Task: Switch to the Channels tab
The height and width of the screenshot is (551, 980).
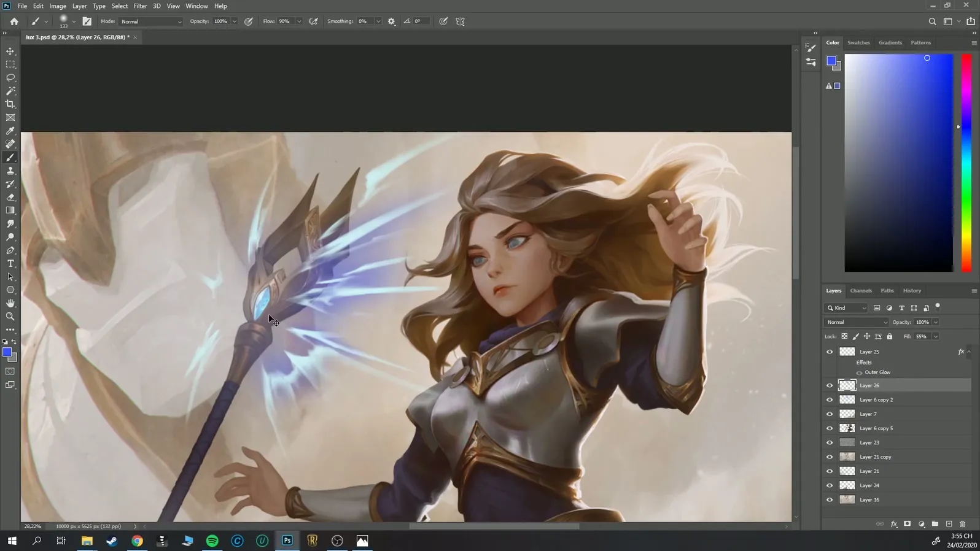Action: click(860, 291)
